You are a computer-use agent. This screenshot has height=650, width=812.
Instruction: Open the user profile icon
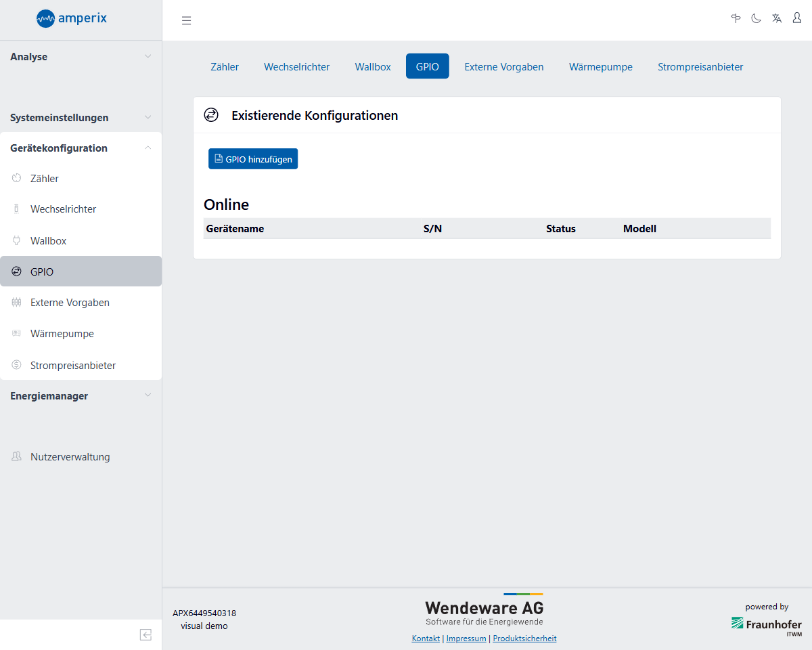pyautogui.click(x=797, y=18)
